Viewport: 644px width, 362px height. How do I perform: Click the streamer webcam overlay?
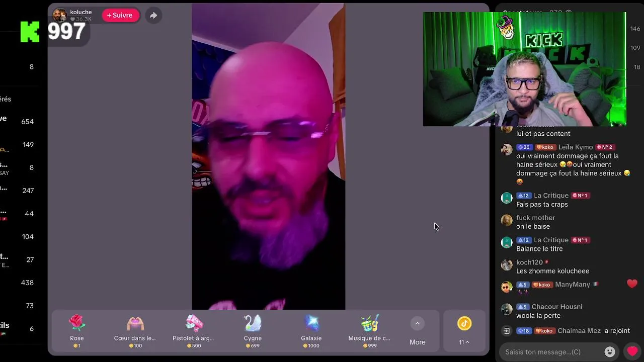pos(524,69)
